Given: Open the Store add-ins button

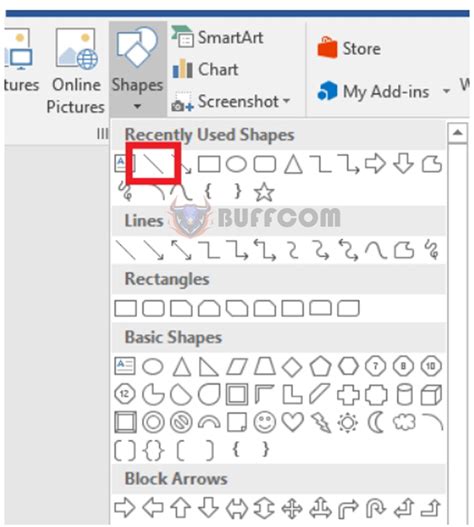Looking at the screenshot, I should click(349, 48).
